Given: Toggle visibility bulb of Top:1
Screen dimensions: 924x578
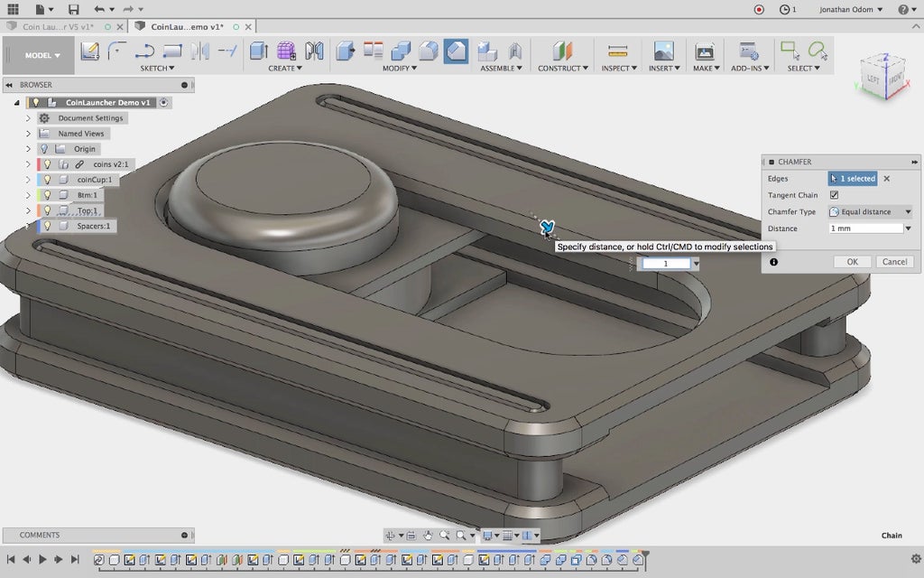Looking at the screenshot, I should [48, 210].
